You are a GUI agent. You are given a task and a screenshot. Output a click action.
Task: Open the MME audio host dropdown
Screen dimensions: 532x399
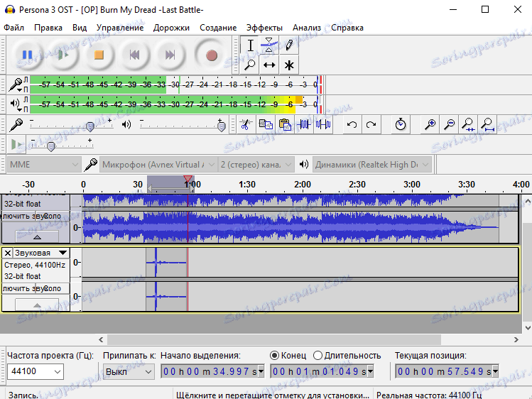click(x=44, y=165)
